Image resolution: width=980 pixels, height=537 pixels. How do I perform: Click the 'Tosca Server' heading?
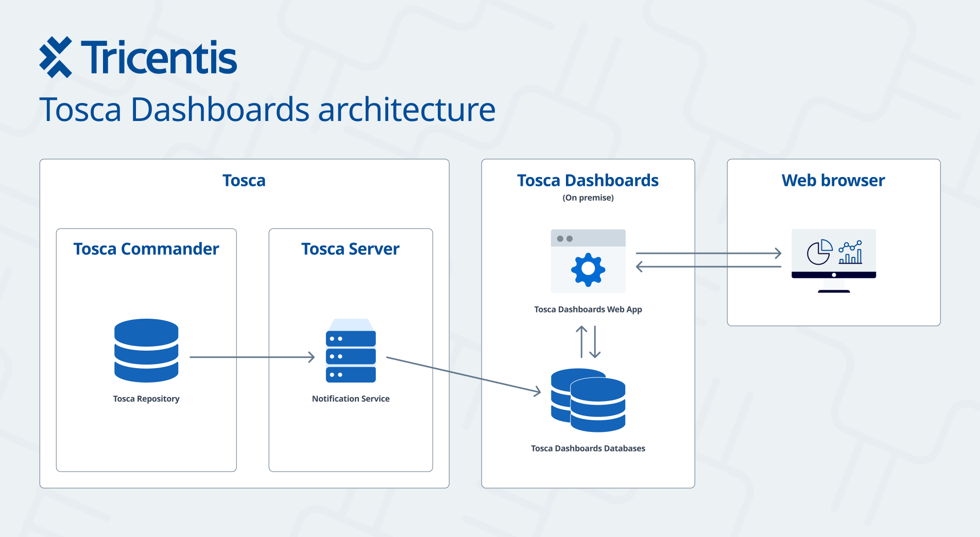(x=351, y=249)
